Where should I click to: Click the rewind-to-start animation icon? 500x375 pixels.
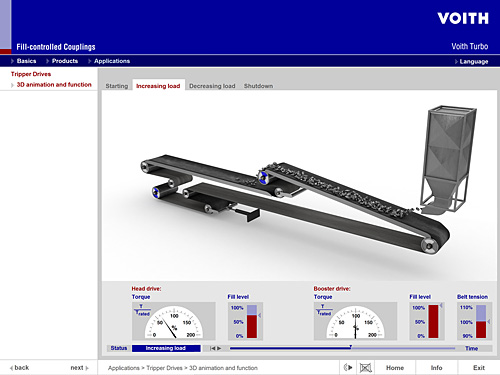(x=212, y=348)
